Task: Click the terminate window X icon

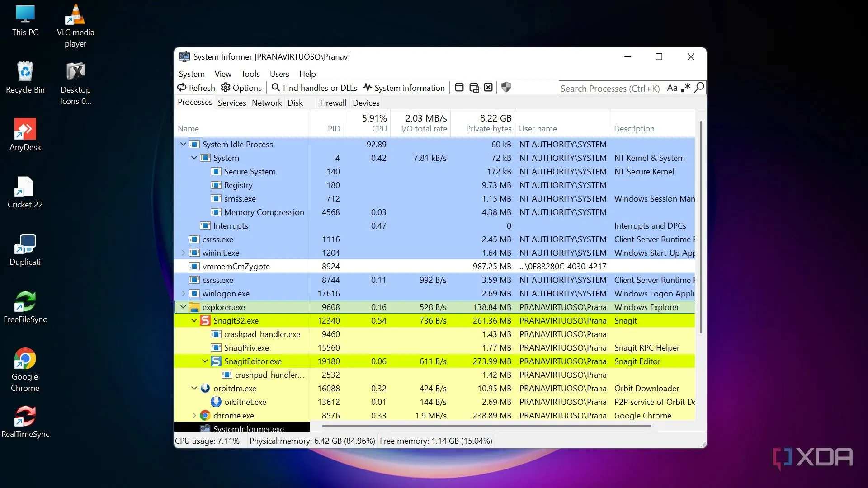Action: click(488, 88)
